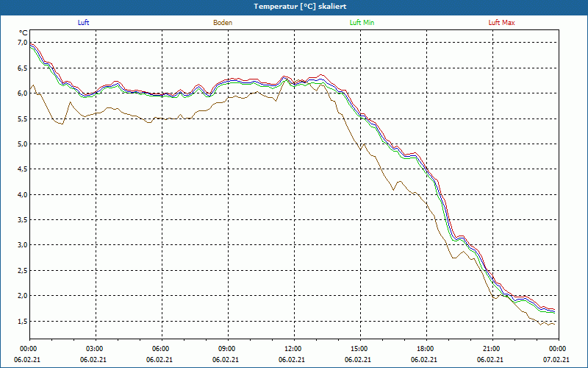Click the '3,0' y-axis value
588x368 pixels.
(x=23, y=245)
